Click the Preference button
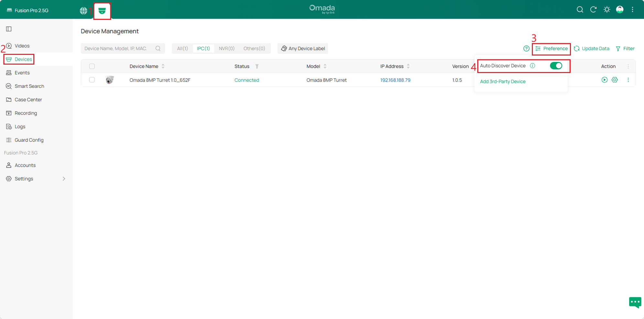Viewport: 644px width, 319px height. 551,49
